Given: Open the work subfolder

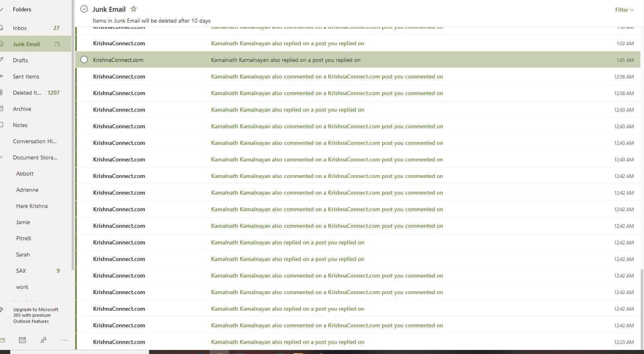Looking at the screenshot, I should pyautogui.click(x=36, y=287).
